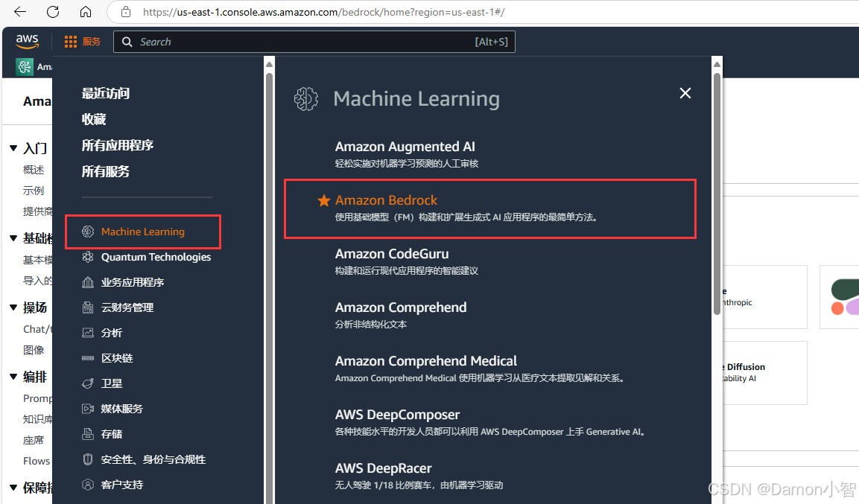Open Flows in Bedrock sidebar
Image resolution: width=859 pixels, height=504 pixels.
click(x=37, y=461)
